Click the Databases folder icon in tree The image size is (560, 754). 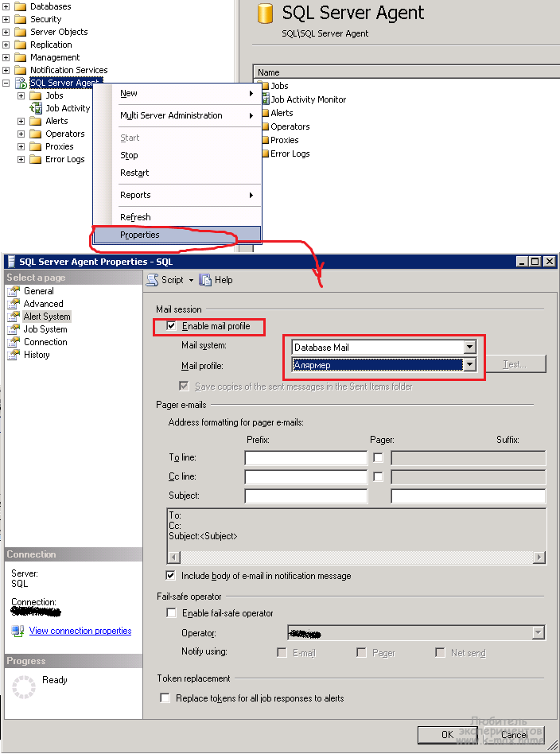point(20,6)
